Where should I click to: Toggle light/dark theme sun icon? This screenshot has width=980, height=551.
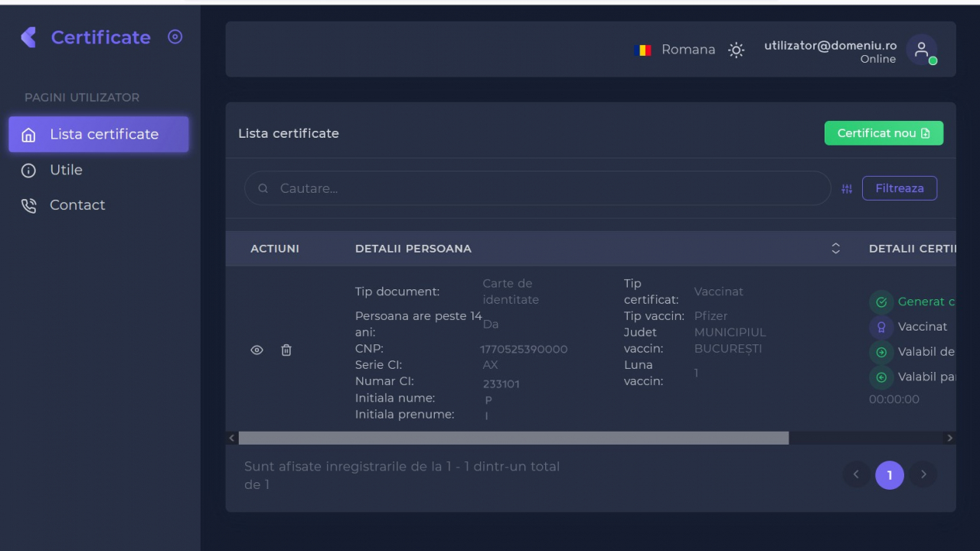click(736, 51)
